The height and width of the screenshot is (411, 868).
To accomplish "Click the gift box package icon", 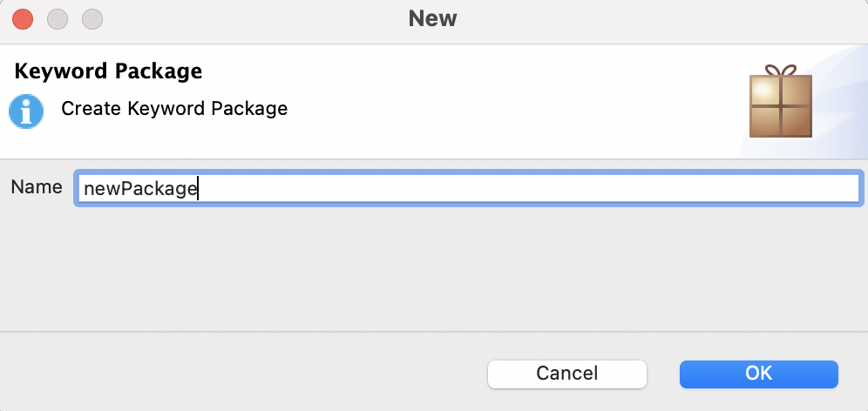I will click(x=780, y=104).
